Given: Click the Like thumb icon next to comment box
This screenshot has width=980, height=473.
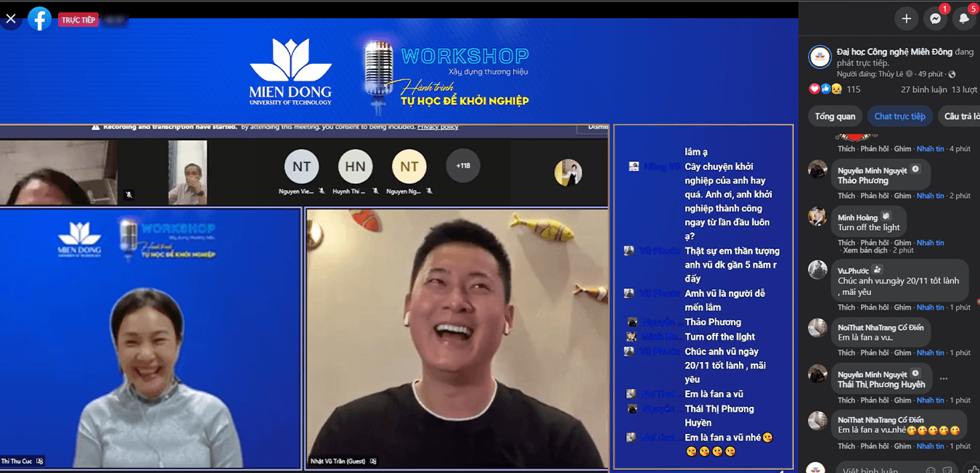Looking at the screenshot, I should point(973,469).
